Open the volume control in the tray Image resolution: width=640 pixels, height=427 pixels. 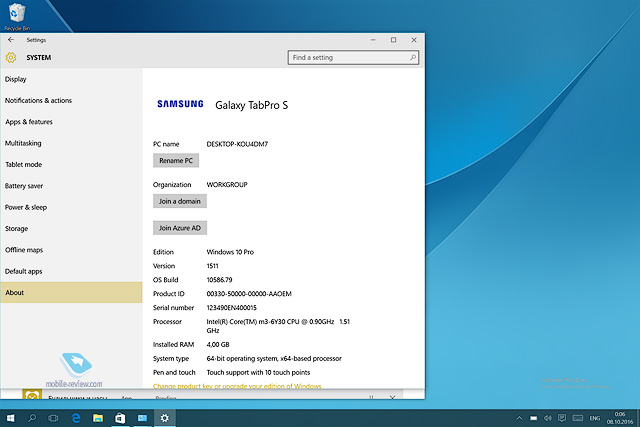(548, 418)
